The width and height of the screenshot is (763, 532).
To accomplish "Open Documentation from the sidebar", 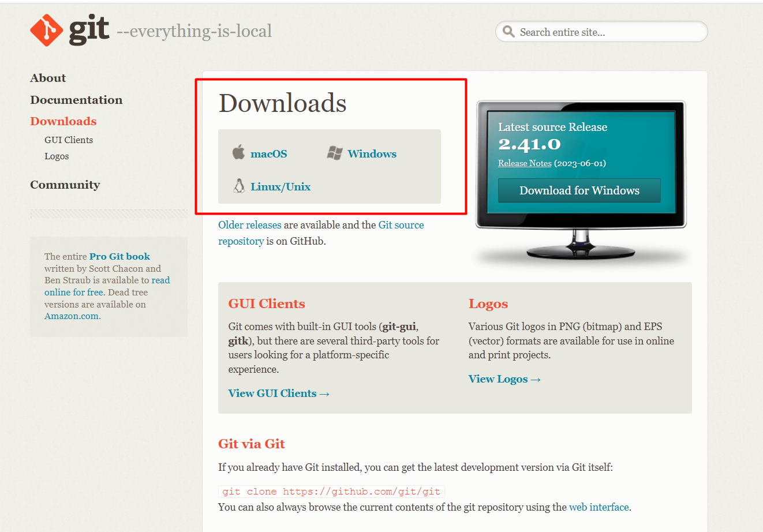I will [76, 100].
